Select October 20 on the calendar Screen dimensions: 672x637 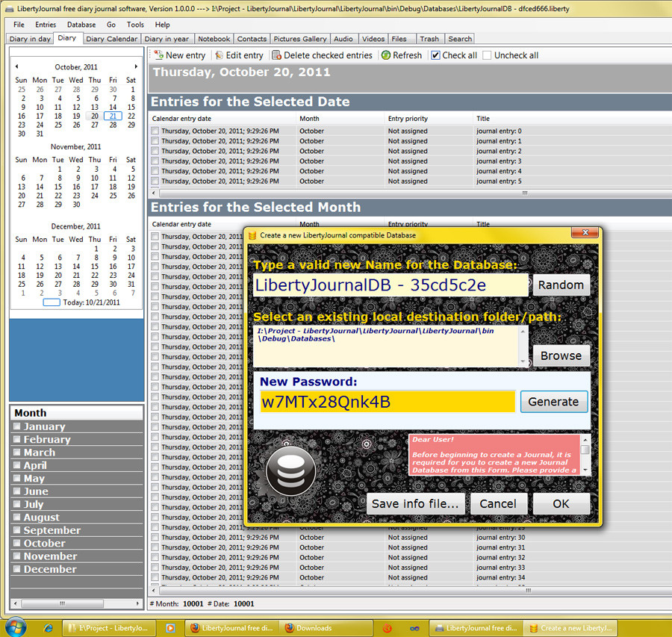pos(95,116)
